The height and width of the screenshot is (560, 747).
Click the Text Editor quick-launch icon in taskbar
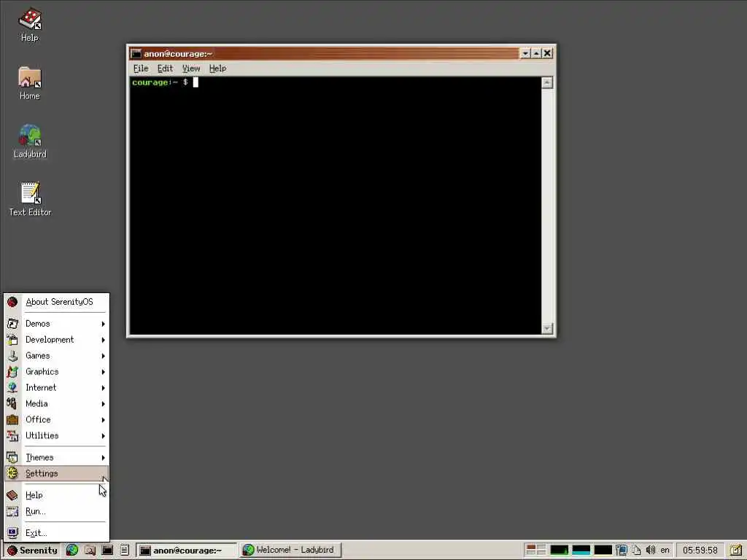coord(125,550)
